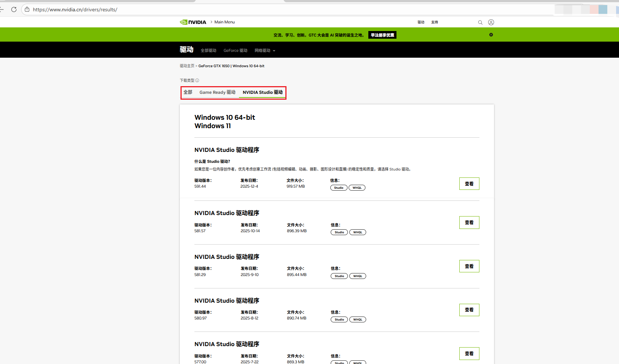This screenshot has width=619, height=364.
Task: Click file size 919.57 MB
Action: click(296, 187)
